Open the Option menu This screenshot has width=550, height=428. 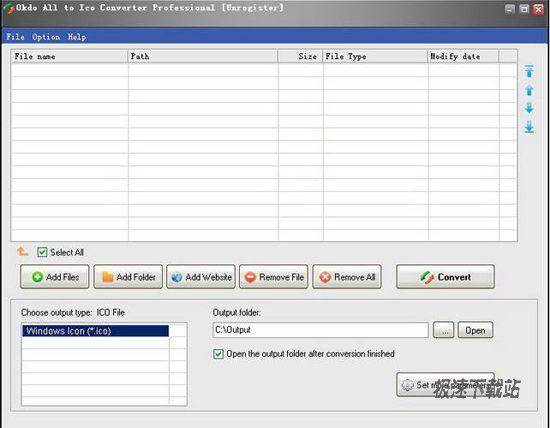tap(46, 37)
